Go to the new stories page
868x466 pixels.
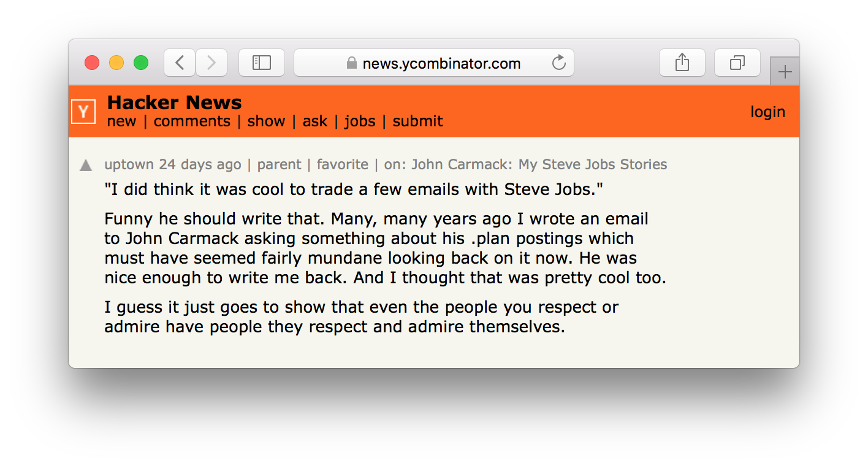pos(121,121)
